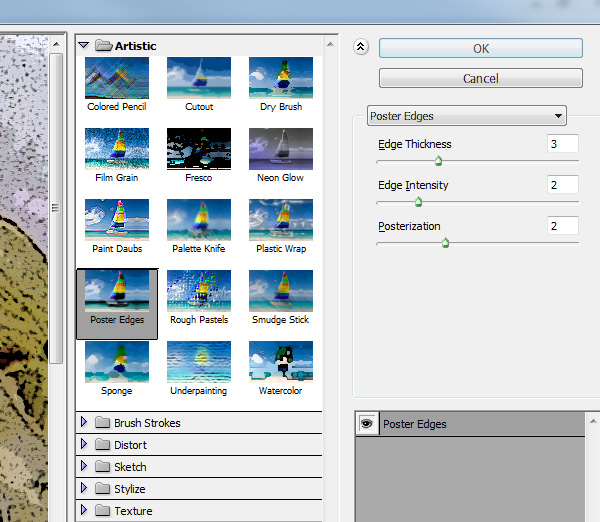Click OK to apply the filter

pos(481,48)
